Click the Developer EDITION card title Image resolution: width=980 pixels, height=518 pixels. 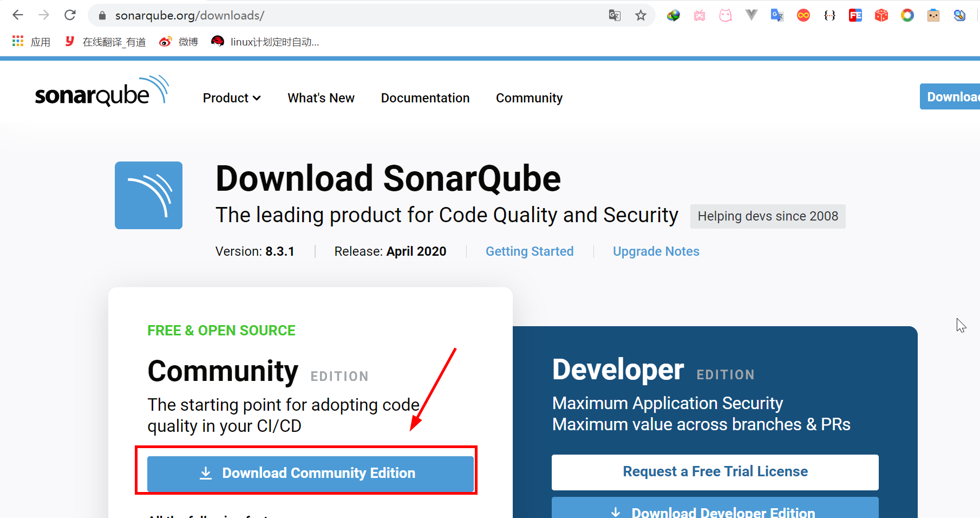pos(653,370)
